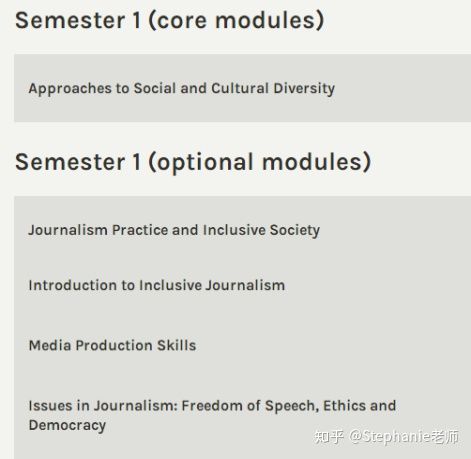Click "Inclusive Society" in first optional module
The width and height of the screenshot is (471, 459).
click(x=261, y=230)
